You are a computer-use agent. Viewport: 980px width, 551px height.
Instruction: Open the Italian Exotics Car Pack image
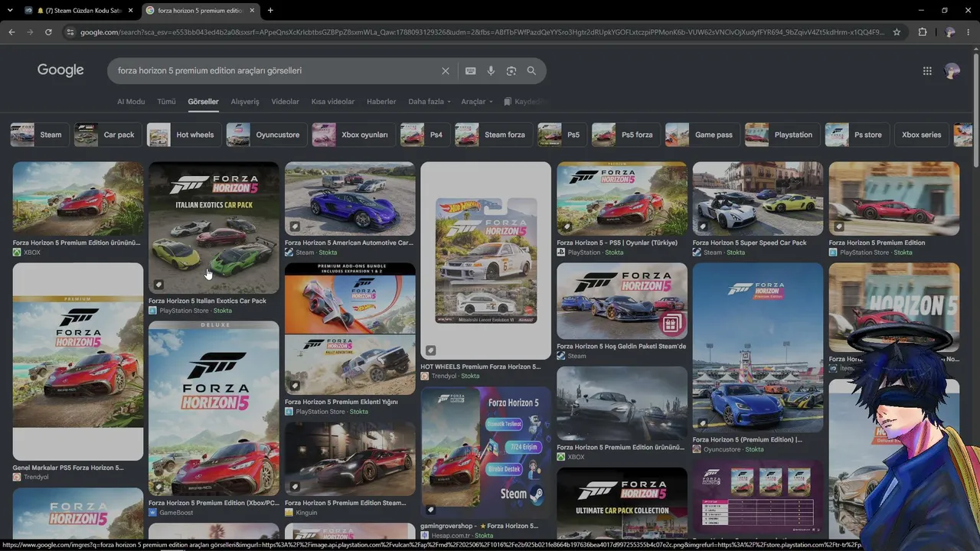tap(214, 227)
